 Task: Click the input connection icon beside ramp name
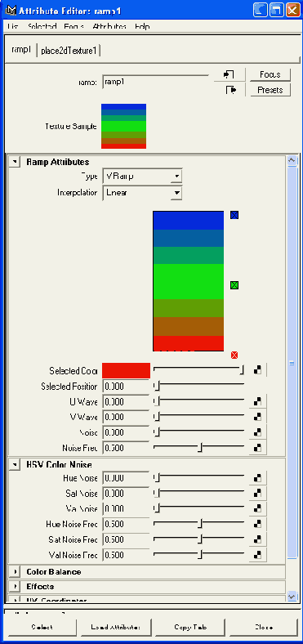point(229,74)
